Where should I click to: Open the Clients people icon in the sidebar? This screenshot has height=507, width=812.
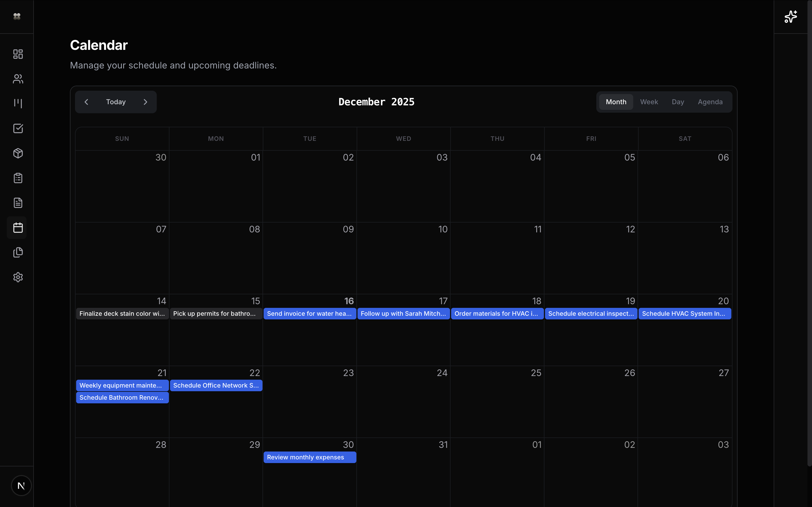[17, 79]
